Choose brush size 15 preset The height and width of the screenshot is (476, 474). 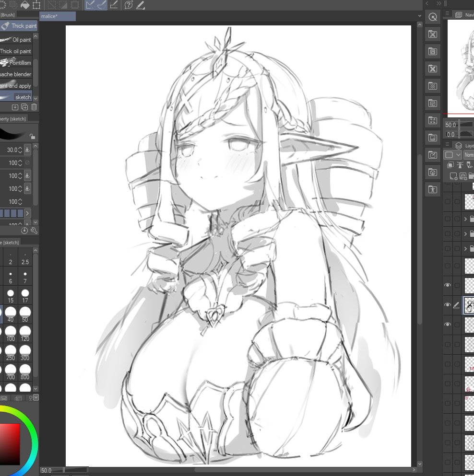[11, 296]
